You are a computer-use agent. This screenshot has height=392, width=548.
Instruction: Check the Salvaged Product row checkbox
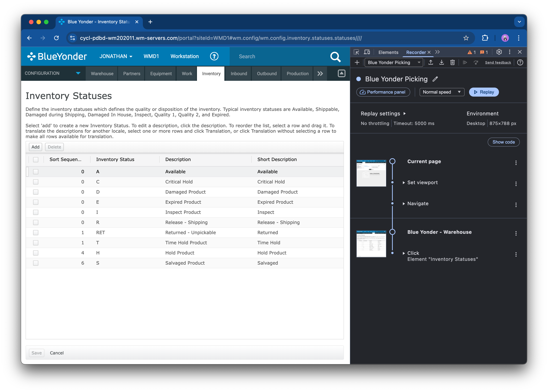(36, 263)
